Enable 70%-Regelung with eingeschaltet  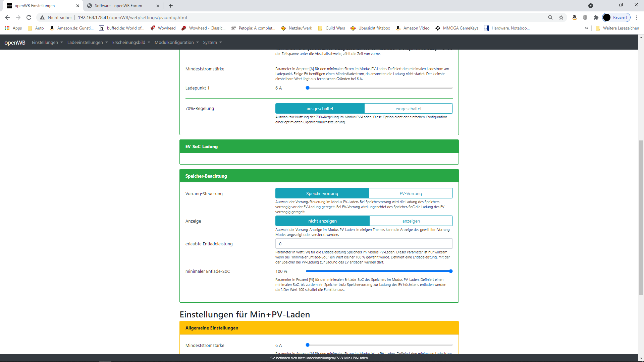tap(408, 109)
